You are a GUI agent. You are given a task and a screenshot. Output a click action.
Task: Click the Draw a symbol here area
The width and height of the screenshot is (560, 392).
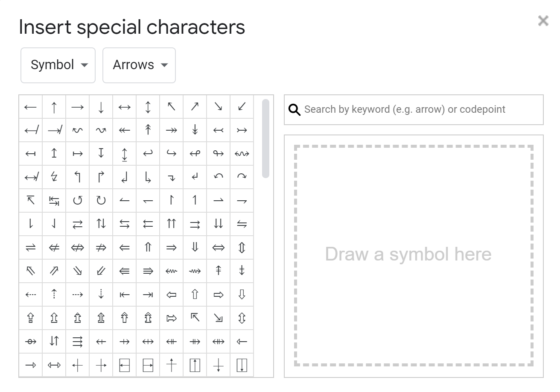(413, 256)
